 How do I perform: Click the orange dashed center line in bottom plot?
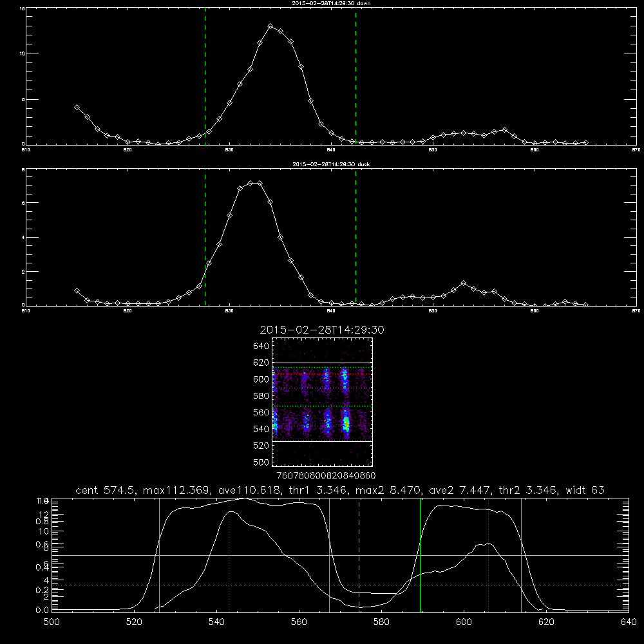click(x=359, y=554)
